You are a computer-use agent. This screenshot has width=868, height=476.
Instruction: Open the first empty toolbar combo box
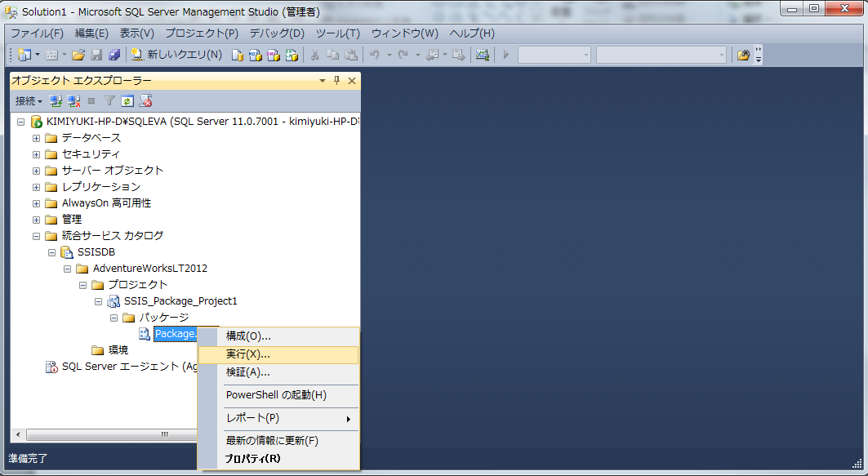pyautogui.click(x=554, y=55)
